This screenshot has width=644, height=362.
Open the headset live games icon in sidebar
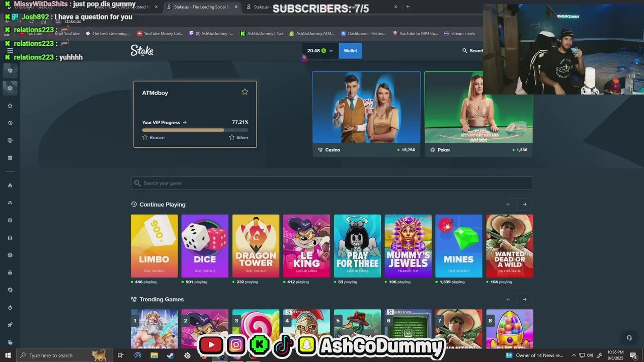pos(10,238)
